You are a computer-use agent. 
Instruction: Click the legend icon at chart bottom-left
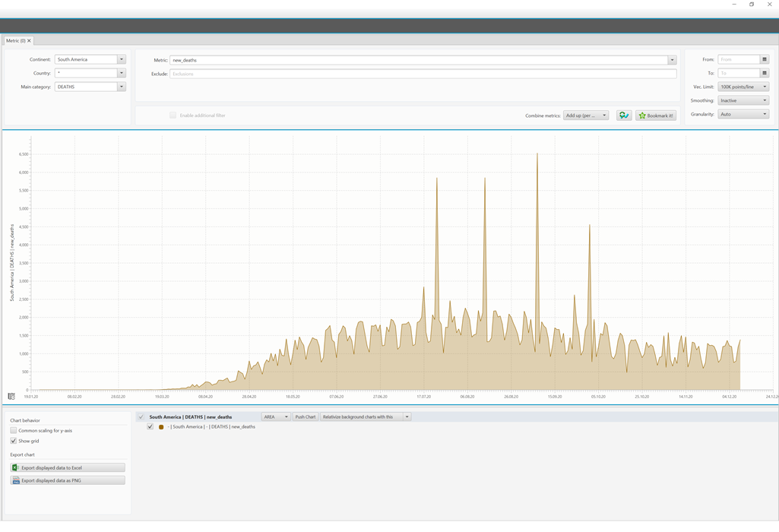(11, 396)
